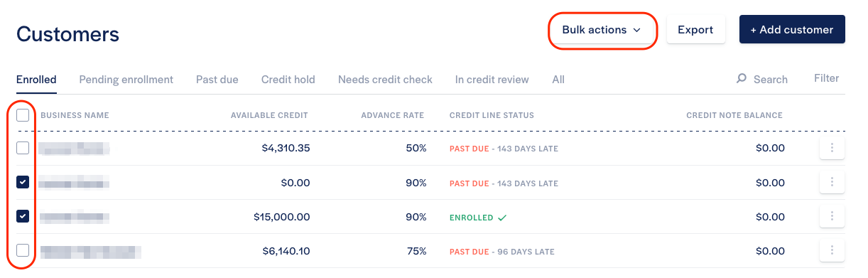Open the three-dot menu for $4,310.35 row
This screenshot has width=868, height=278.
[832, 149]
